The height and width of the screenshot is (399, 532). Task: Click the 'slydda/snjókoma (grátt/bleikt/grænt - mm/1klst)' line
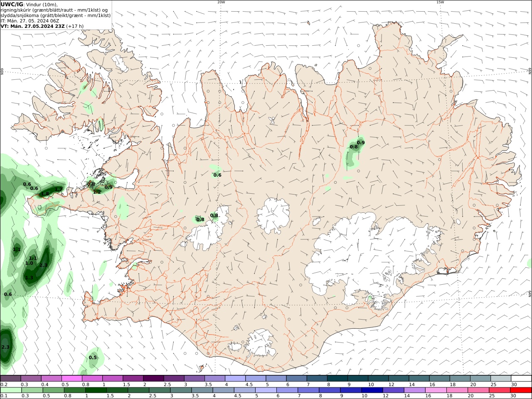[56, 15]
